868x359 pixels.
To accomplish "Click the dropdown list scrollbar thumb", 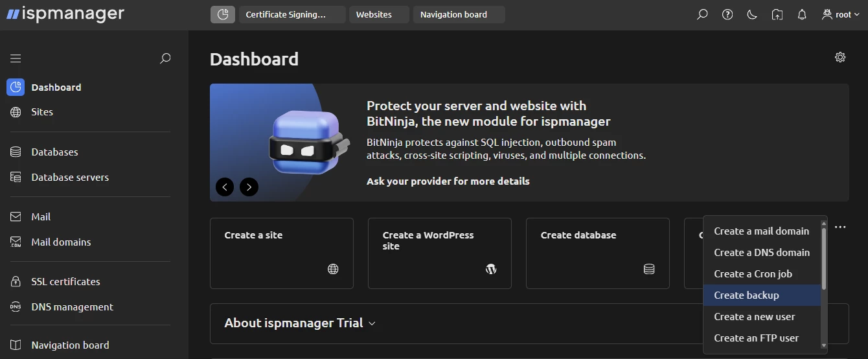I will pyautogui.click(x=824, y=259).
